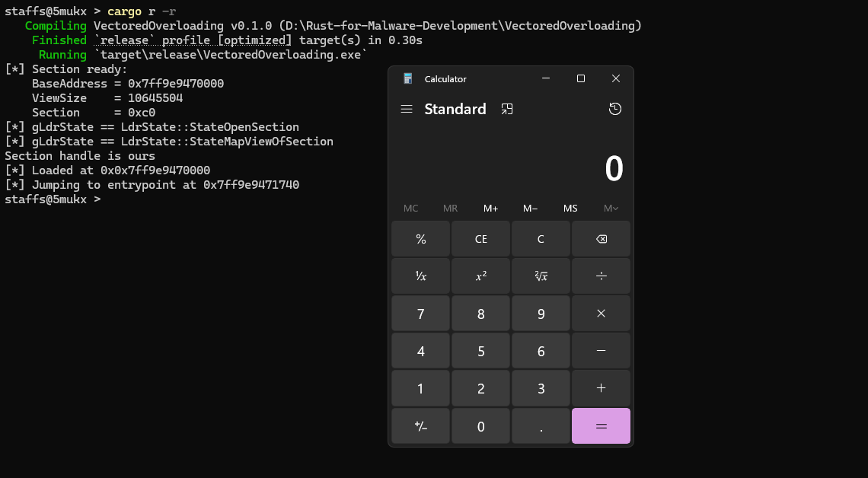Click the CE clear entry key
The height and width of the screenshot is (478, 868).
[x=480, y=239]
